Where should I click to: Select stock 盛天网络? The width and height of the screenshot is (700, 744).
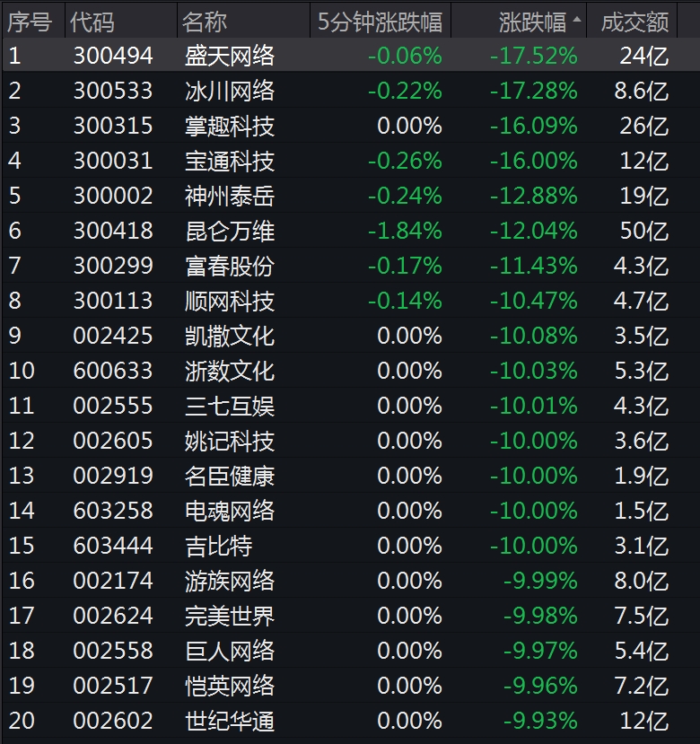point(230,56)
